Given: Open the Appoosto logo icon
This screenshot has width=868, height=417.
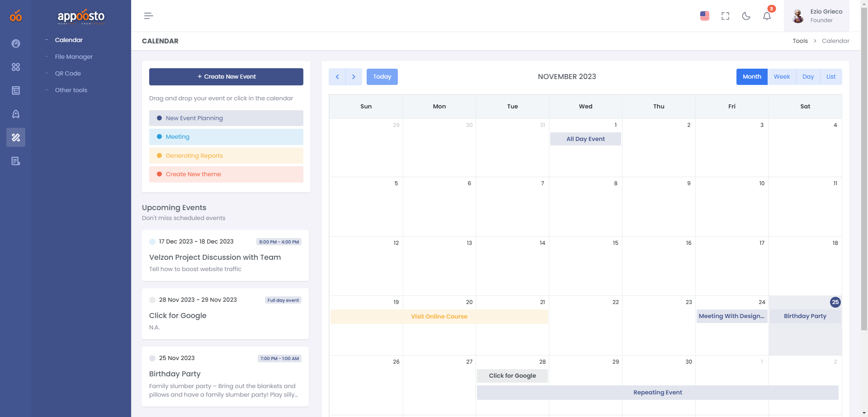Looking at the screenshot, I should pyautogui.click(x=16, y=16).
